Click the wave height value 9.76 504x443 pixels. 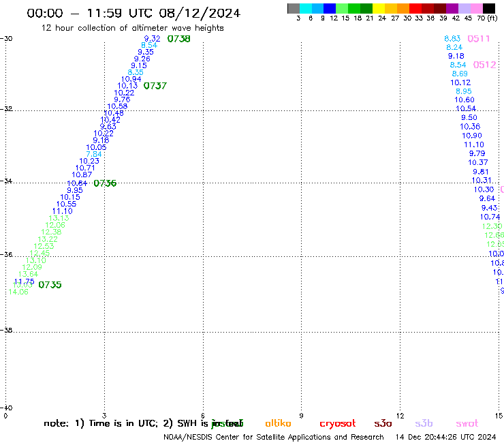click(x=122, y=100)
